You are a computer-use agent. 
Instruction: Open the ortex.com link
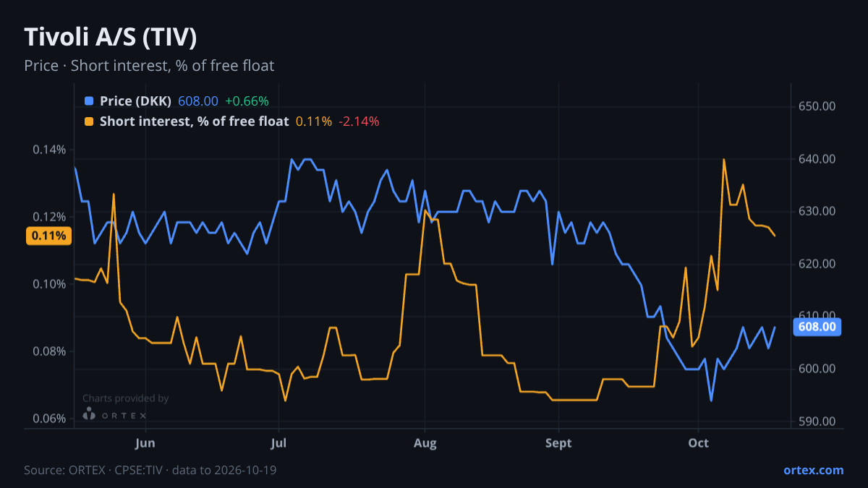(813, 470)
